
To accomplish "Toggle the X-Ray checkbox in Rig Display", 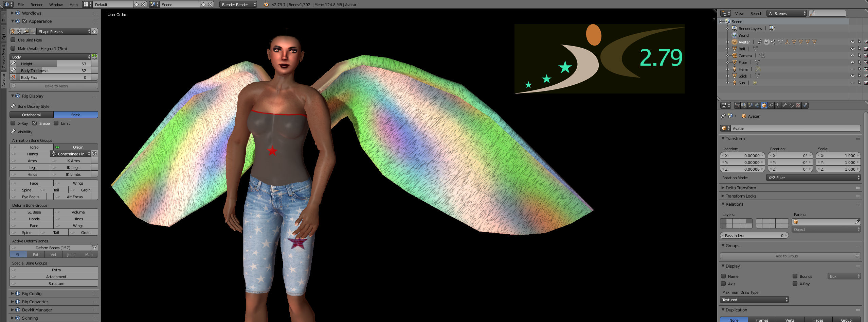I will (x=13, y=123).
